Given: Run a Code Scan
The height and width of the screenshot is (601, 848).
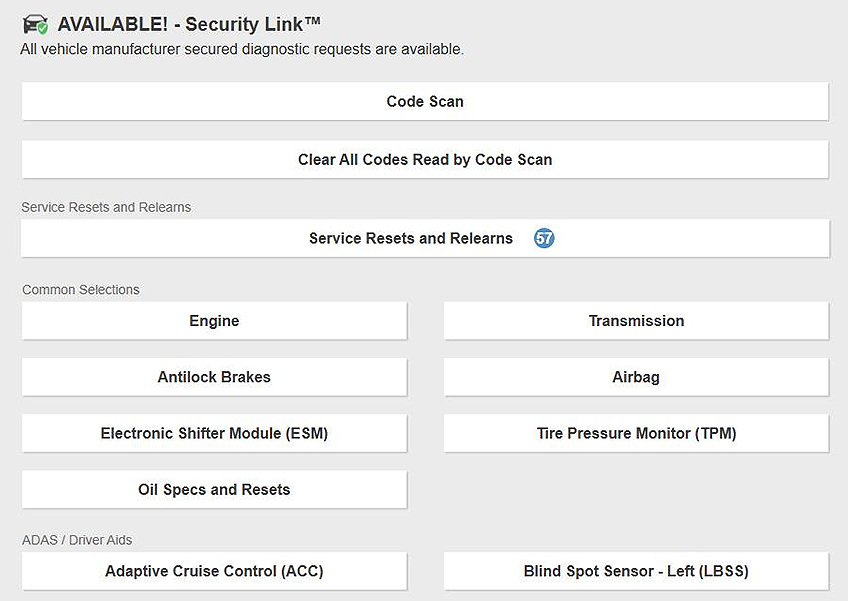Looking at the screenshot, I should point(425,101).
